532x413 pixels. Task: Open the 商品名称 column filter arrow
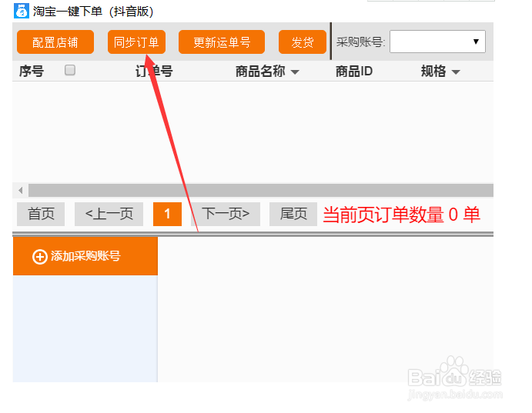[295, 72]
